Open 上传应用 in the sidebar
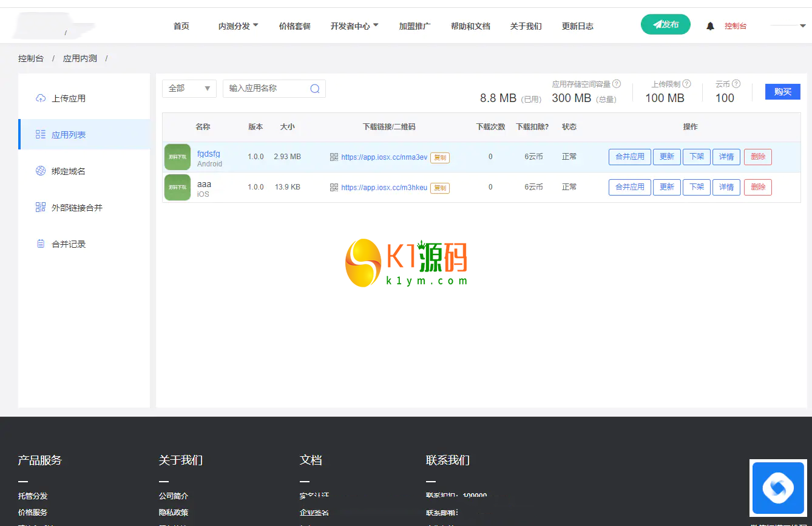 tap(68, 98)
